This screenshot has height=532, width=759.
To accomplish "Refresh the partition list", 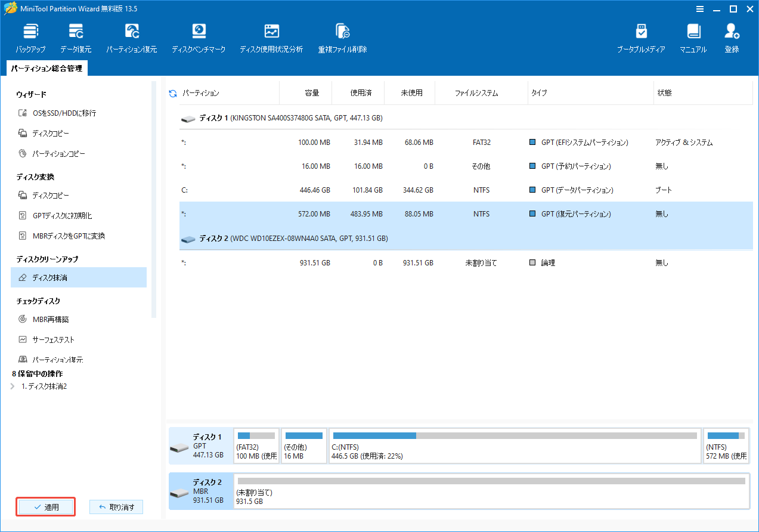I will 172,92.
